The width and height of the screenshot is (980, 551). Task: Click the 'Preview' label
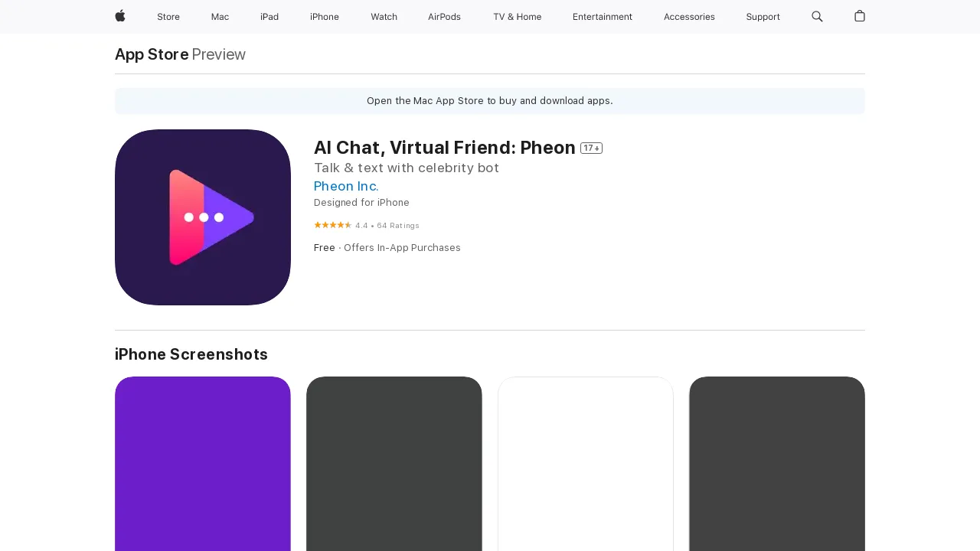pyautogui.click(x=219, y=54)
